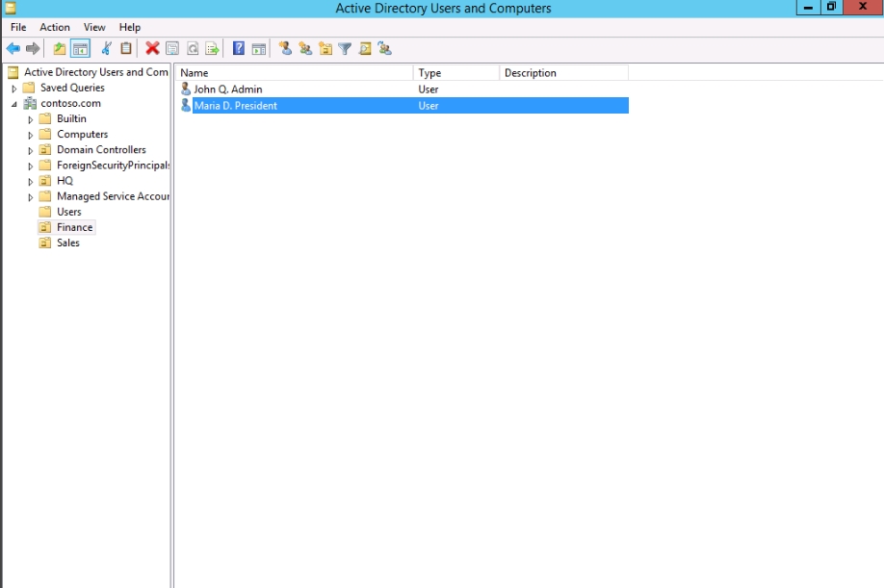The height and width of the screenshot is (588, 884).
Task: Select the John Q. Admin user
Action: click(x=227, y=89)
